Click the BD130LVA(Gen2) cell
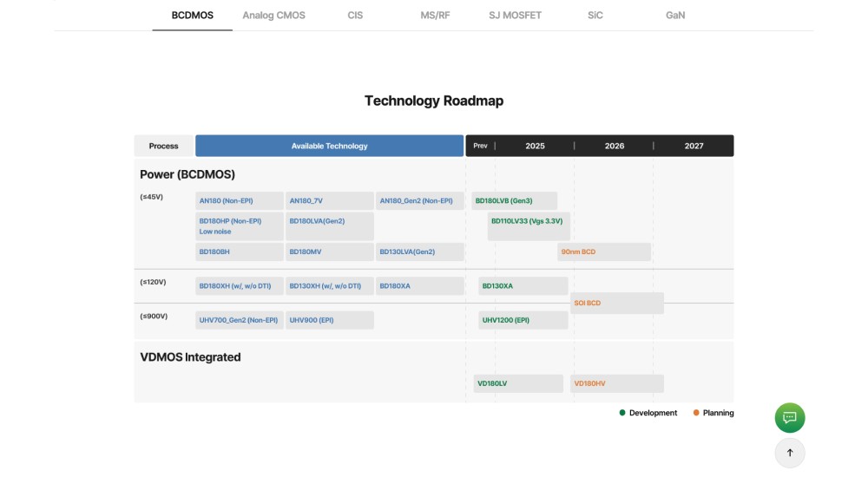Screen dimensions: 868x477 pos(419,252)
